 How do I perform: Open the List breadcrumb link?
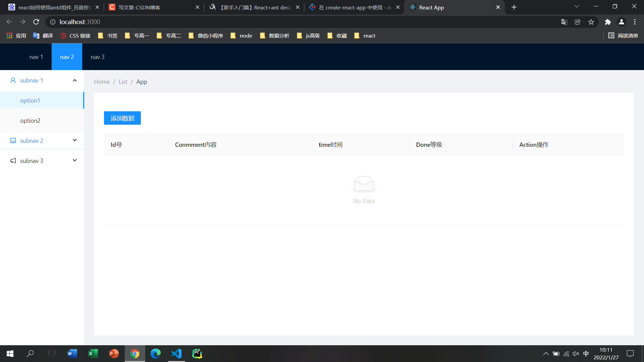pyautogui.click(x=123, y=82)
